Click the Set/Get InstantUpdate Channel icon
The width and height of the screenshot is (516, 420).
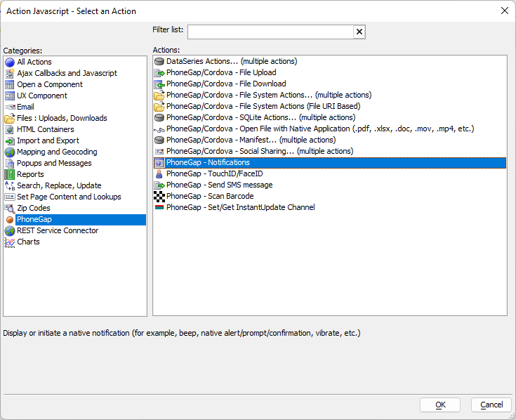click(159, 207)
